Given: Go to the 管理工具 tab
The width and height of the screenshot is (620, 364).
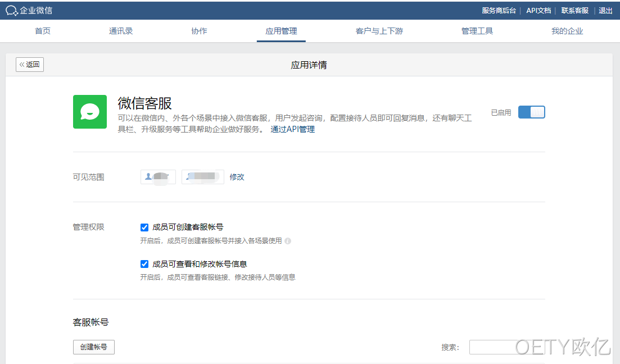Looking at the screenshot, I should [477, 31].
